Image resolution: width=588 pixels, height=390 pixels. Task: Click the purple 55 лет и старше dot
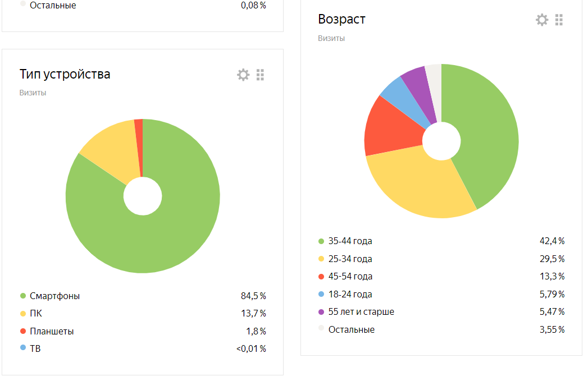pos(321,311)
